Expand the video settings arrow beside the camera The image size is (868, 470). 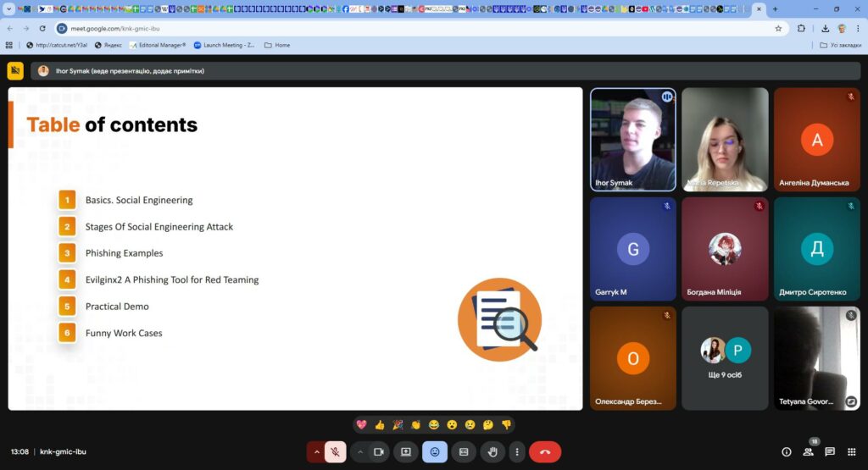pyautogui.click(x=360, y=452)
